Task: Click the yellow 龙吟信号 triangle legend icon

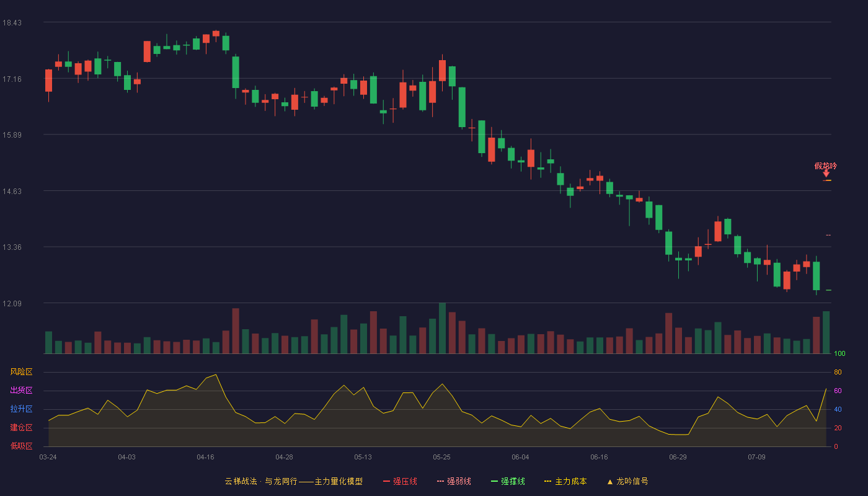Action: [609, 482]
